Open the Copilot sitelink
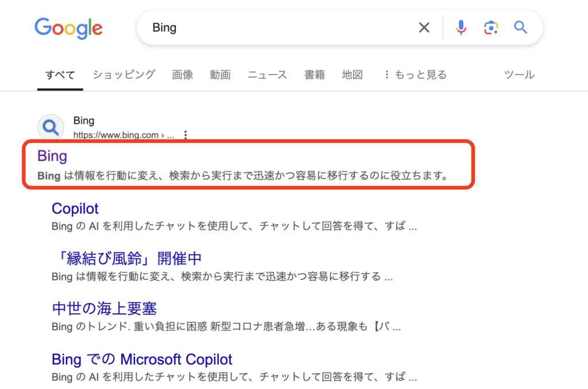This screenshot has width=588, height=389. pyautogui.click(x=75, y=208)
